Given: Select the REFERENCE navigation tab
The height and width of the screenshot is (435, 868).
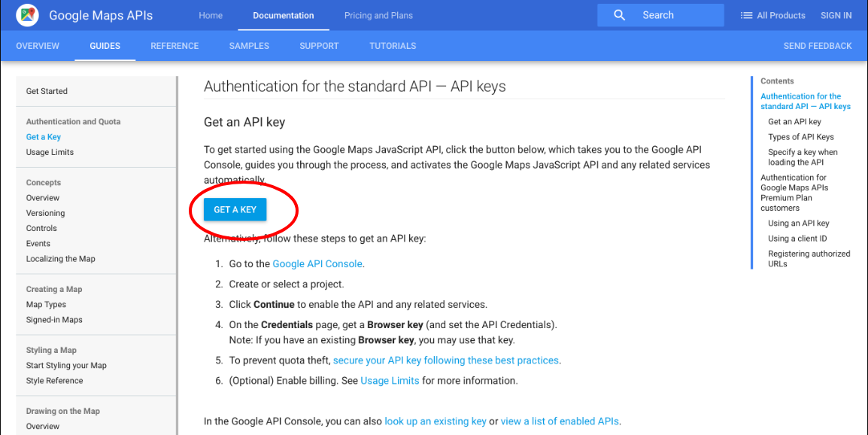Looking at the screenshot, I should pyautogui.click(x=175, y=46).
